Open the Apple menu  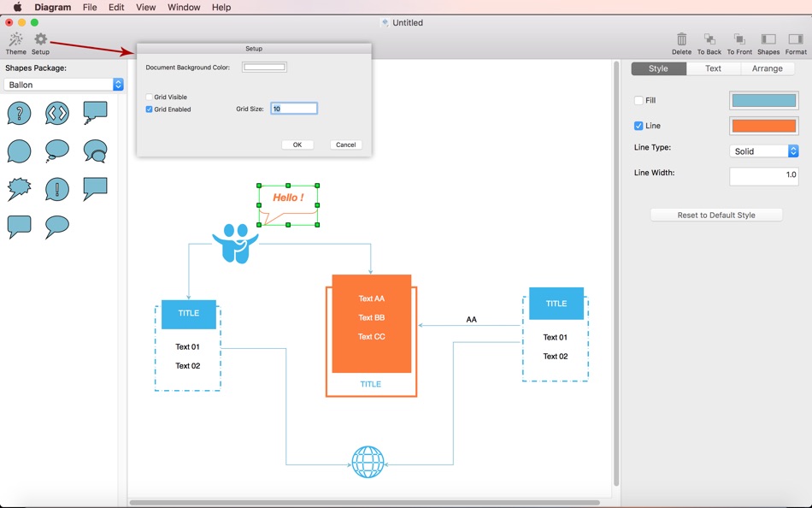click(17, 7)
